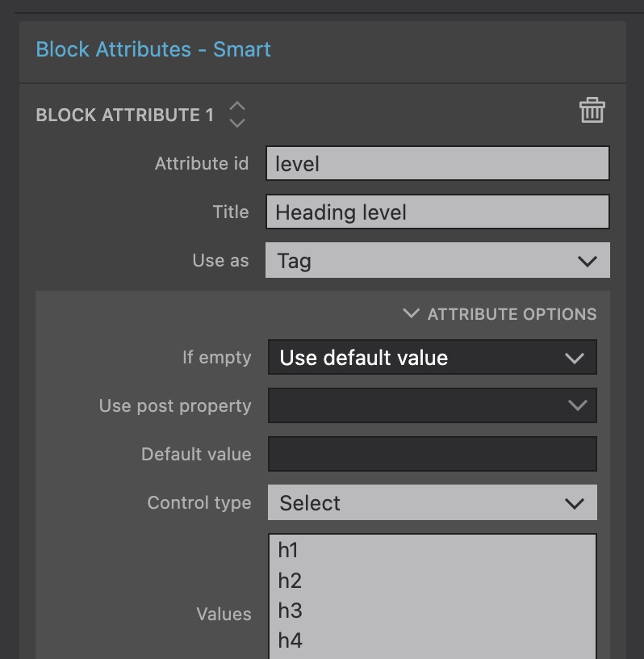Click the Attribute id field containing level

coord(437,163)
